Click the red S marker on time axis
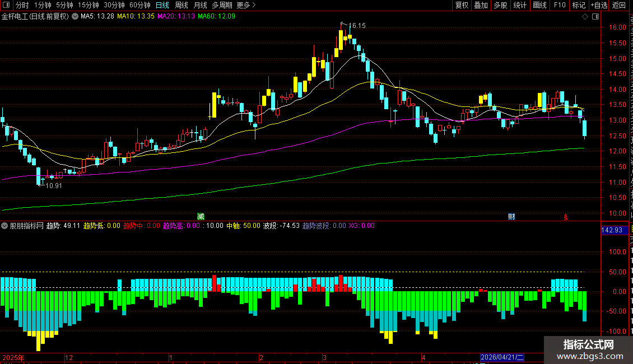 (566, 217)
